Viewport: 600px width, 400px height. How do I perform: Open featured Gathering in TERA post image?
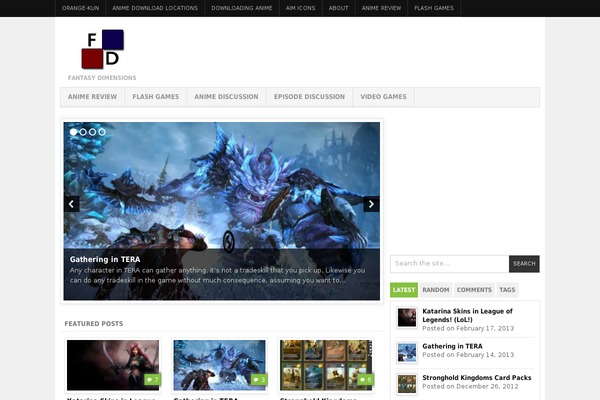point(219,365)
